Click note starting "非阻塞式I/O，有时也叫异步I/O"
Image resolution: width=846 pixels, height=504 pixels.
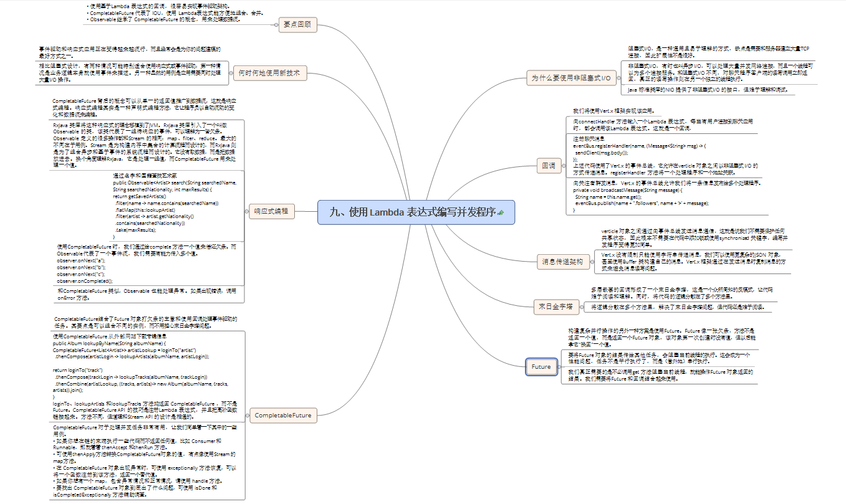tap(719, 72)
